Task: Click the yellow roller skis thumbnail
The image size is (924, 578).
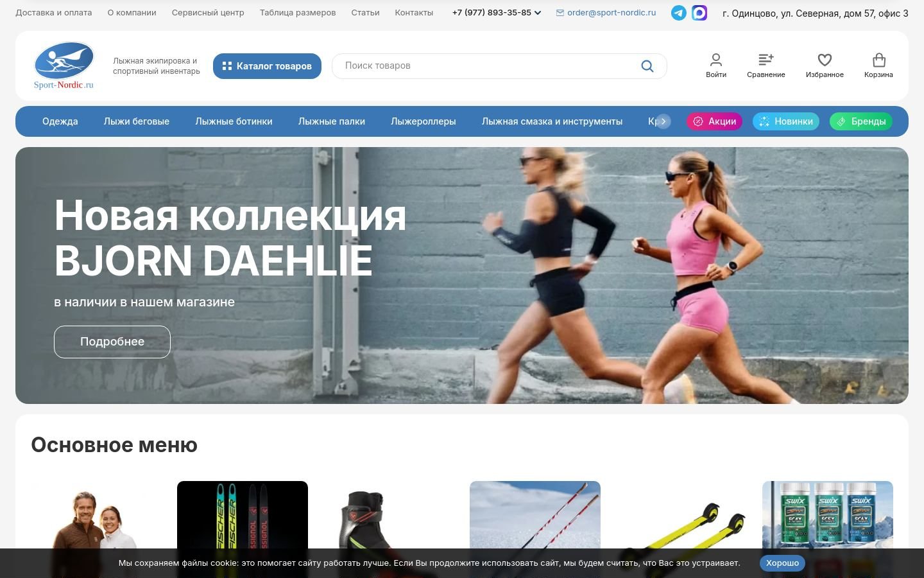Action: click(681, 529)
